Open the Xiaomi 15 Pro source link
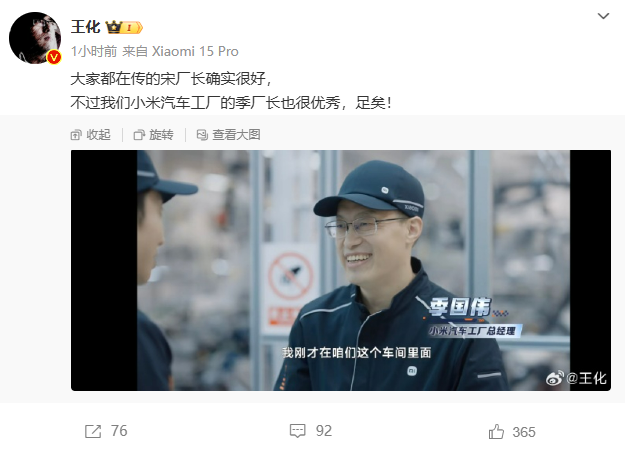This screenshot has width=625, height=452. click(195, 51)
